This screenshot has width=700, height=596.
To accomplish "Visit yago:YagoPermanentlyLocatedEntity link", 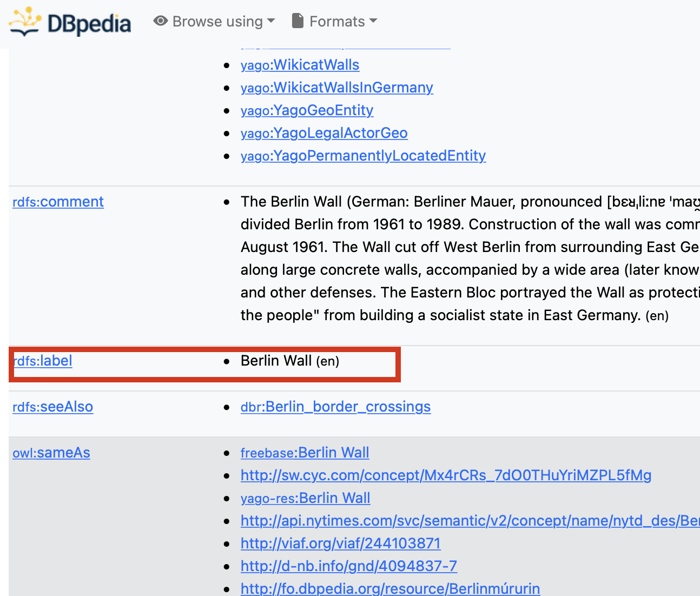I will (363, 156).
